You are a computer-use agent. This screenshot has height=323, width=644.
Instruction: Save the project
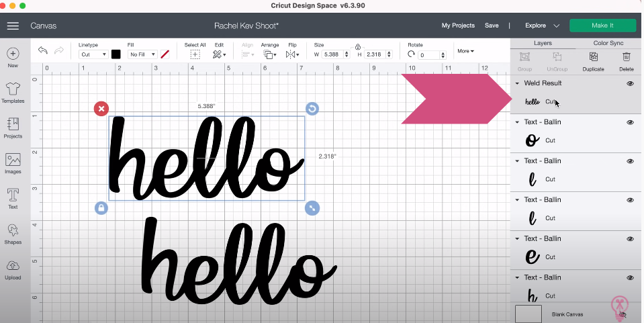click(492, 26)
